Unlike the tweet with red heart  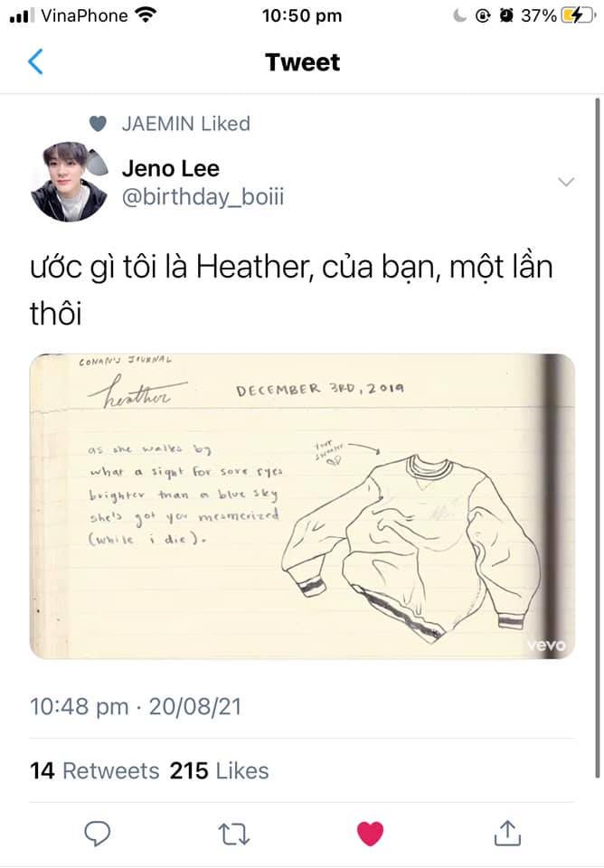tap(370, 834)
